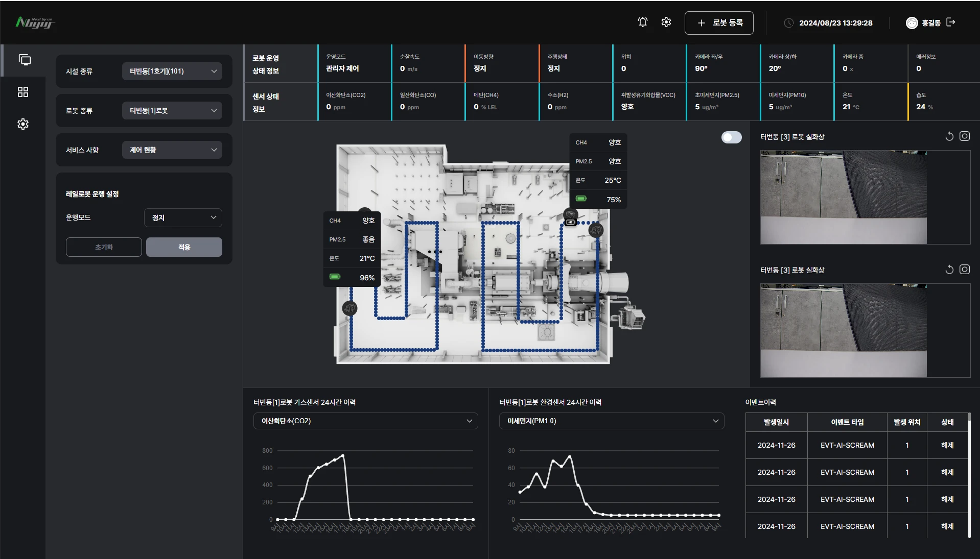
Task: Click the 2024/08/23 13:29:28 timestamp
Action: tap(835, 23)
